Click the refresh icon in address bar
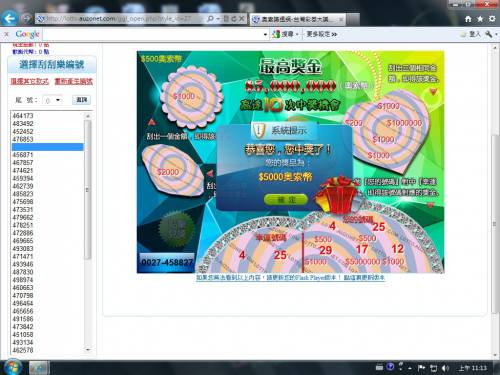The height and width of the screenshot is (375, 500). [234, 19]
